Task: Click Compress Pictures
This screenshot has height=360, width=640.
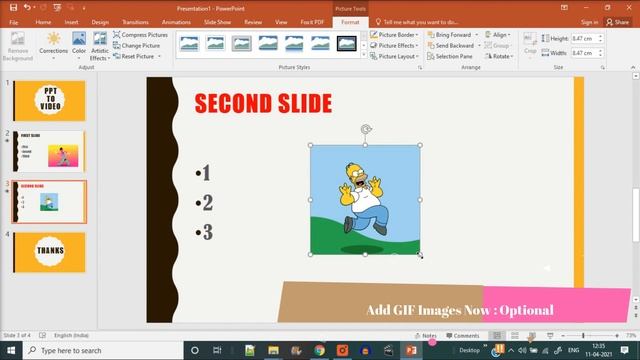Action: pos(140,35)
